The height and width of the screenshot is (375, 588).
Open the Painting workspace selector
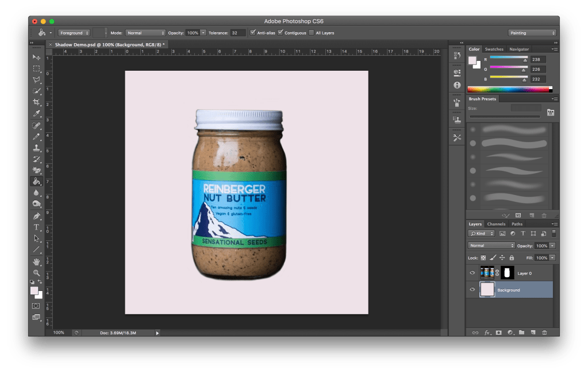532,33
